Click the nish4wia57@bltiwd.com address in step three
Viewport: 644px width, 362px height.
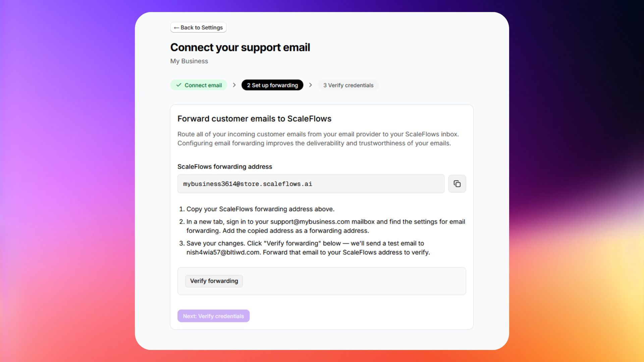click(x=223, y=252)
